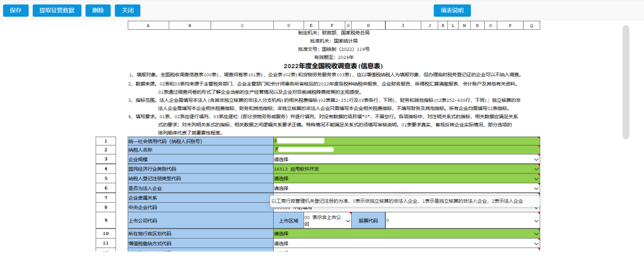Click the vertical scrollbar thumb

pyautogui.click(x=626, y=82)
